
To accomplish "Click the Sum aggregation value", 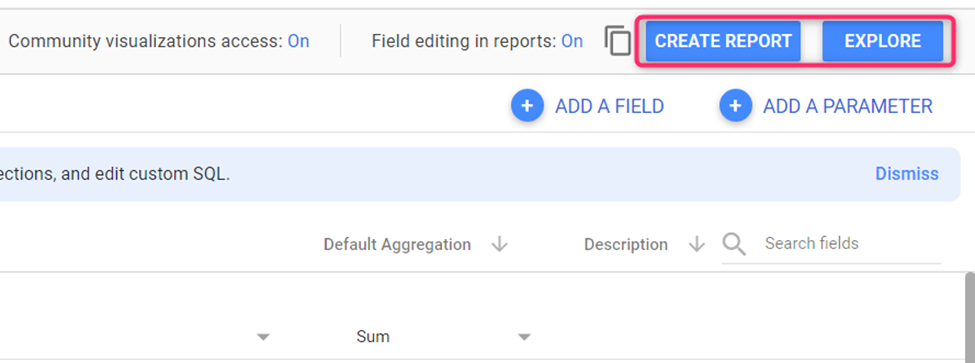I will [373, 337].
